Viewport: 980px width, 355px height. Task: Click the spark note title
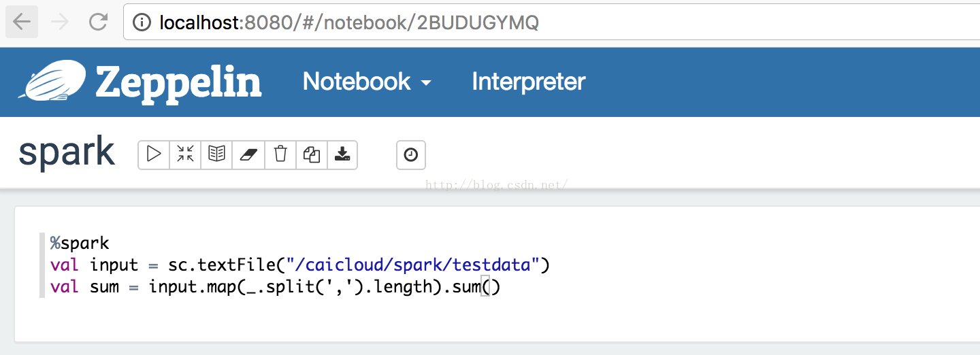[x=66, y=152]
